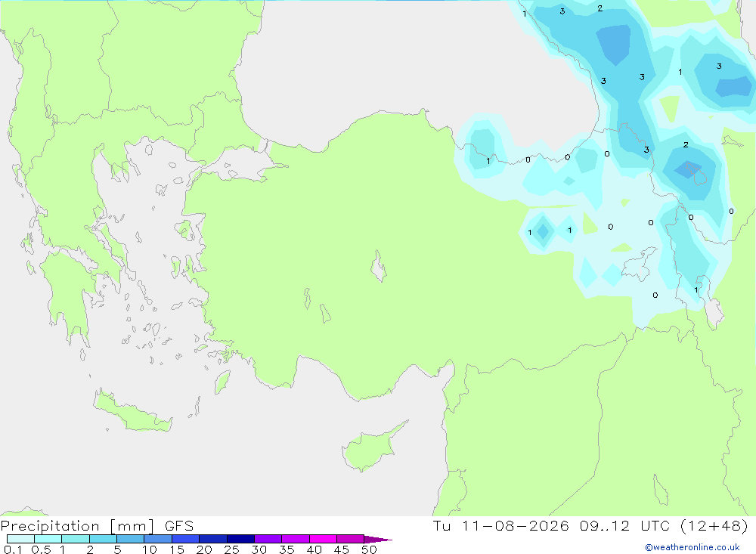
Task: Click the 'Tu 11-08-2026' date text
Action: click(x=501, y=525)
